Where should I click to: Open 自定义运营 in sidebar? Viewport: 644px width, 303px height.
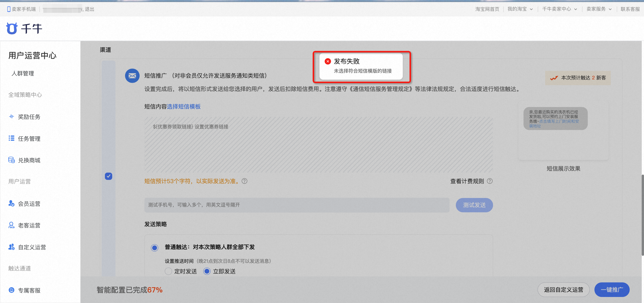pos(32,247)
